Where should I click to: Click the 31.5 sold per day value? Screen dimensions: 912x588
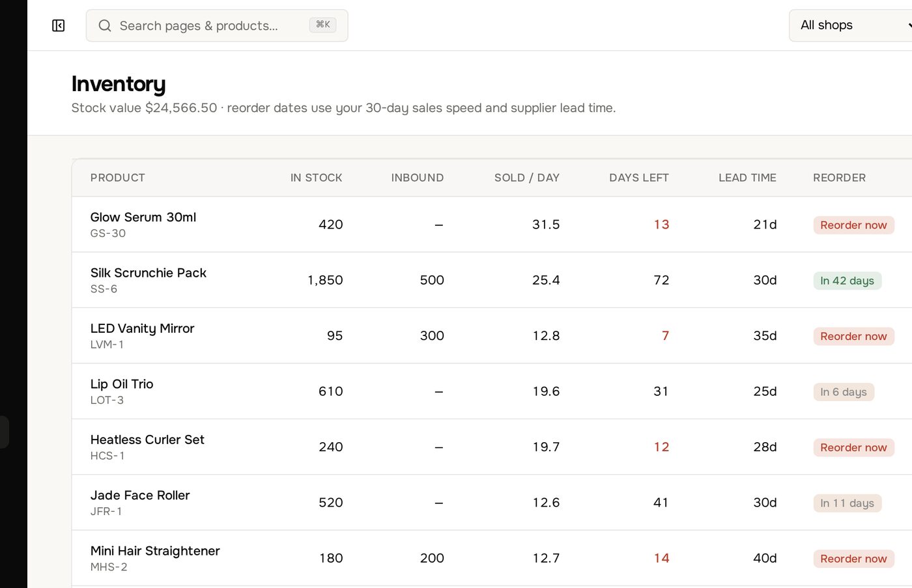pos(546,225)
